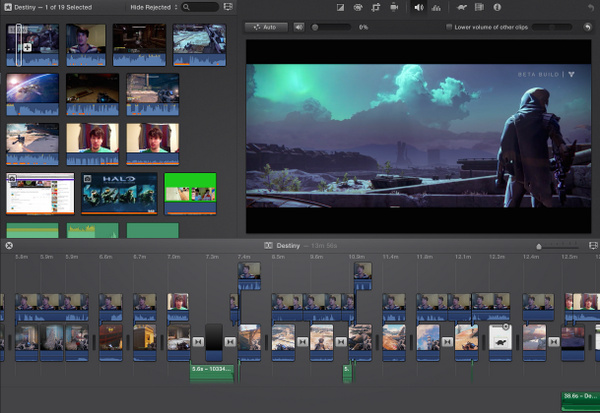Image resolution: width=600 pixels, height=413 pixels.
Task: Select the web browser screenshot clip
Action: pyautogui.click(x=40, y=193)
